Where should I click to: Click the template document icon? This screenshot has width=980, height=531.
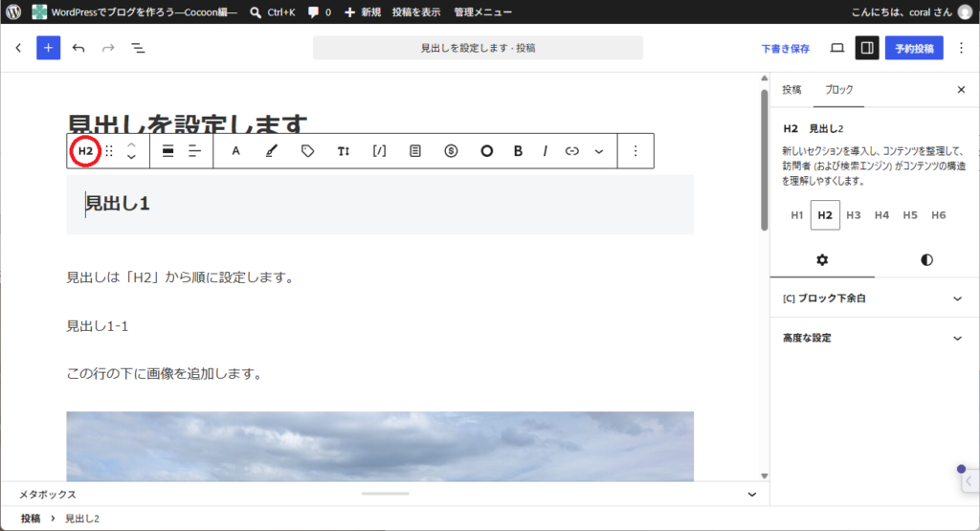415,151
